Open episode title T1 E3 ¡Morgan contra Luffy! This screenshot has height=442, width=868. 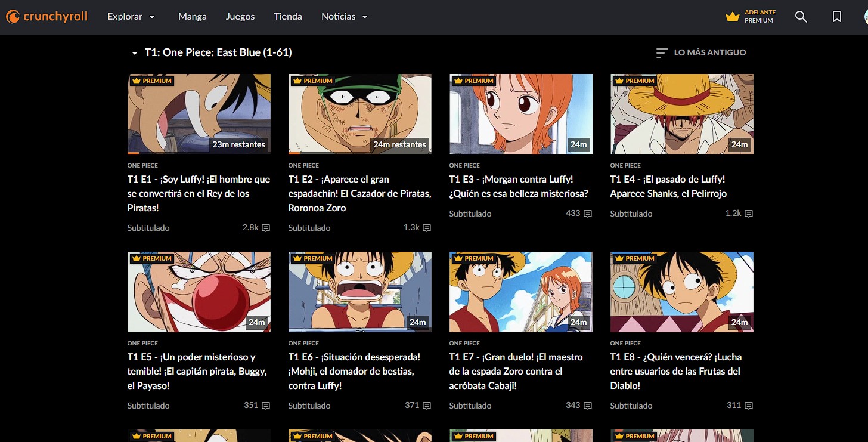(519, 186)
